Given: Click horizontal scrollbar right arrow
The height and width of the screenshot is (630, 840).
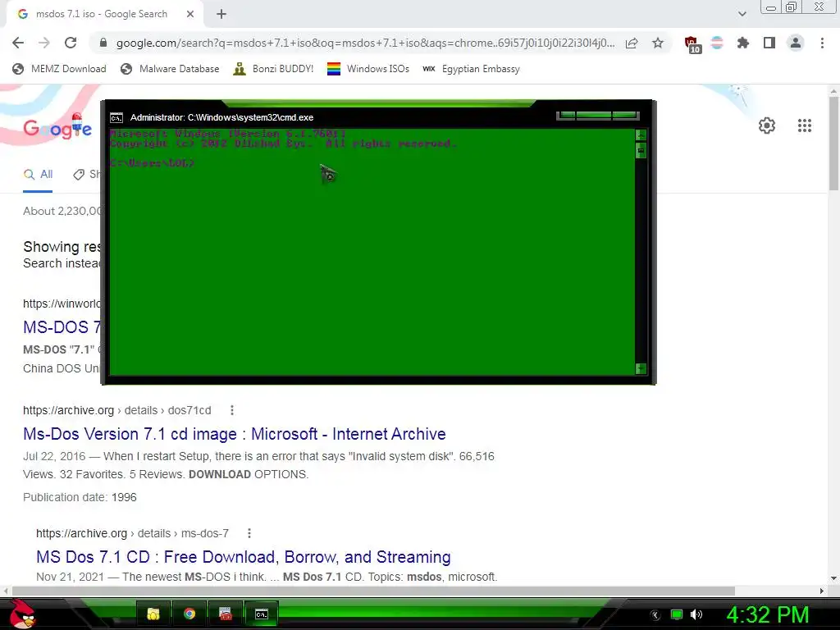Looking at the screenshot, I should 822,591.
